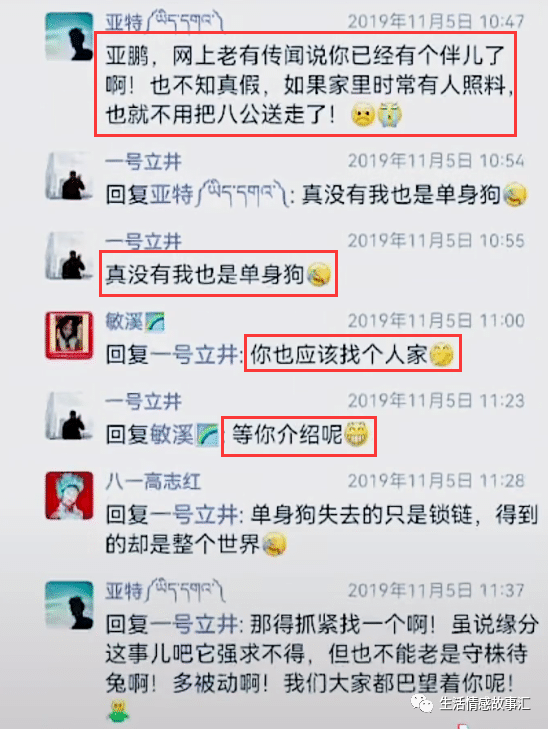Viewport: 548px width, 729px height.
Task: Click the green frog emoji ending the last comment
Action: 119,710
